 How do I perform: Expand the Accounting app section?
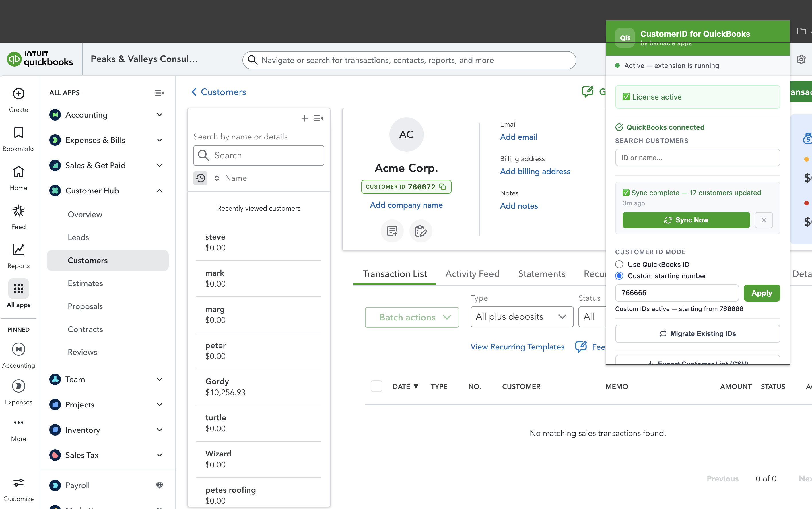tap(160, 115)
